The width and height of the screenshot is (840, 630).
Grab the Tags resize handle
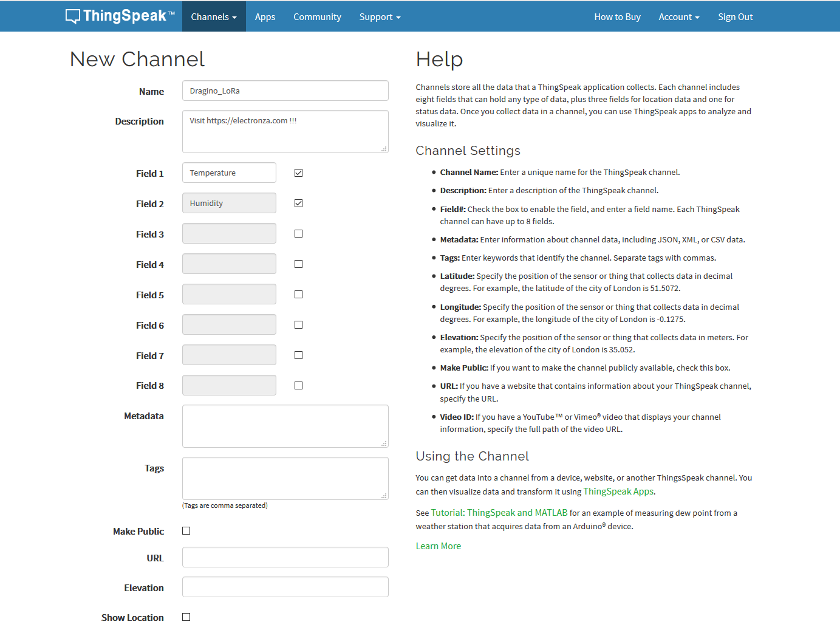coord(384,496)
